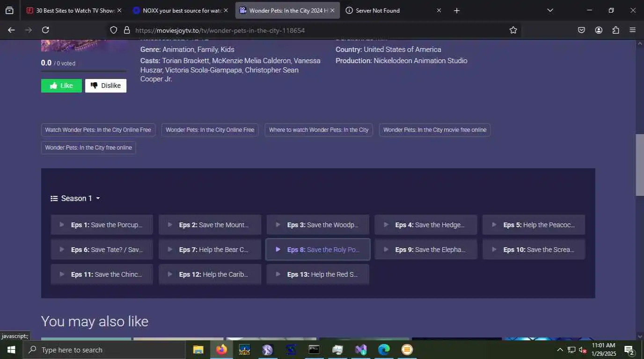This screenshot has width=644, height=359.
Task: Close the 30 Best Sites tab
Action: [119, 10]
